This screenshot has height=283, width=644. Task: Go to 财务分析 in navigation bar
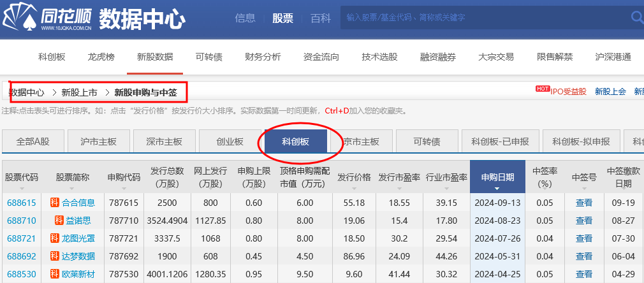263,57
